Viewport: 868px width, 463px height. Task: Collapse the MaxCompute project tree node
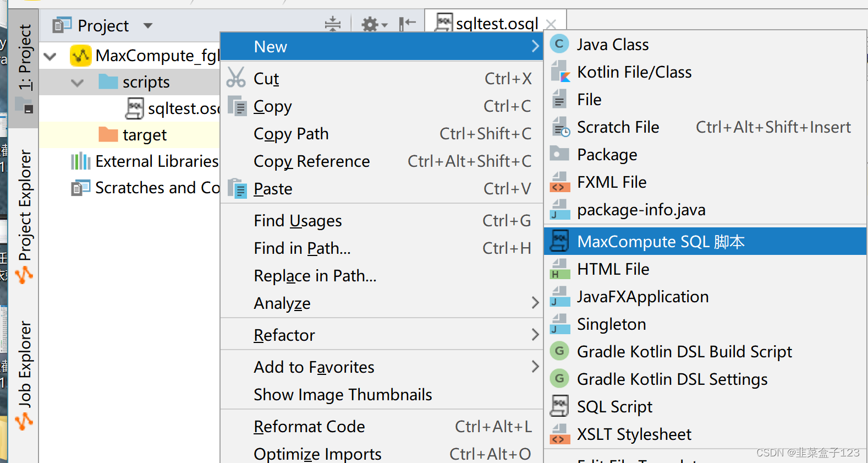click(50, 56)
